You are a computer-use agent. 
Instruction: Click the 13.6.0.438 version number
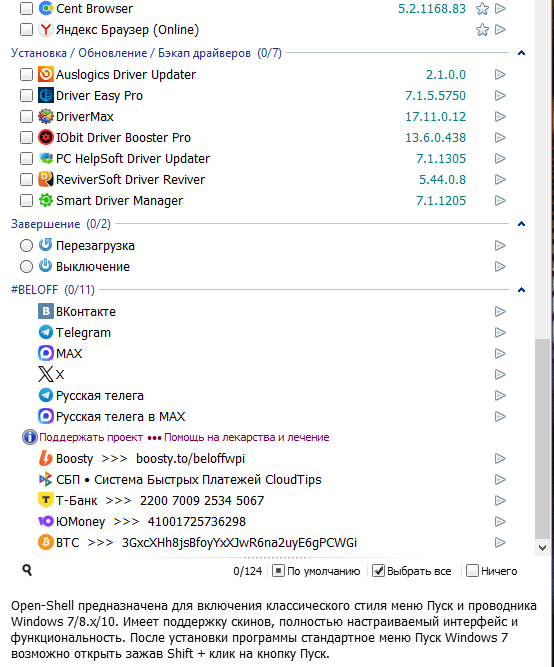tap(435, 137)
